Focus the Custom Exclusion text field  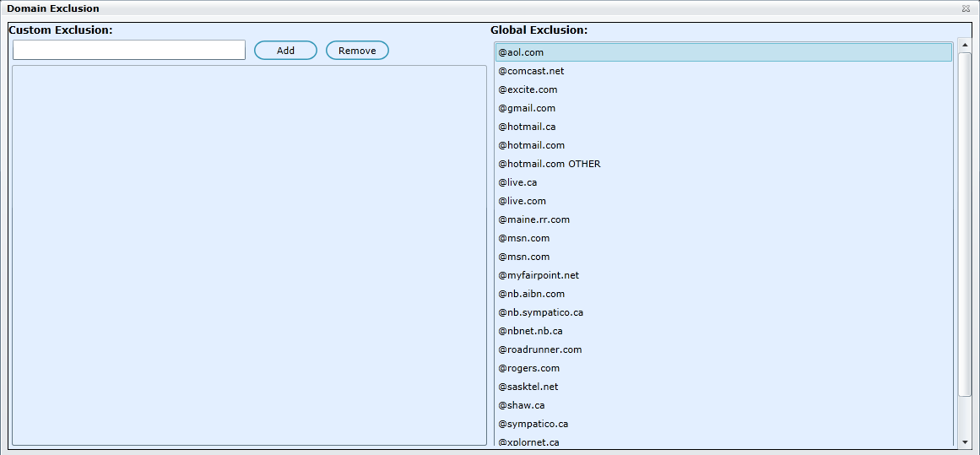point(129,51)
